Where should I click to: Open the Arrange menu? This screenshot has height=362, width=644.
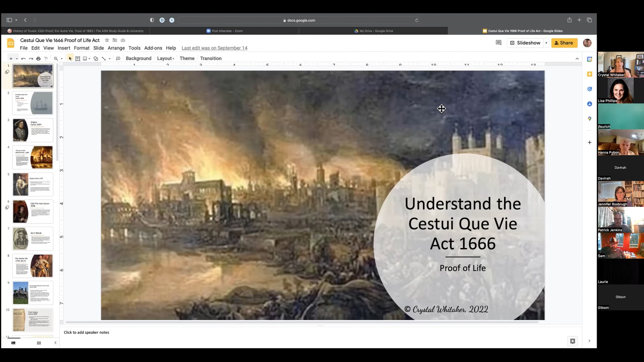116,48
